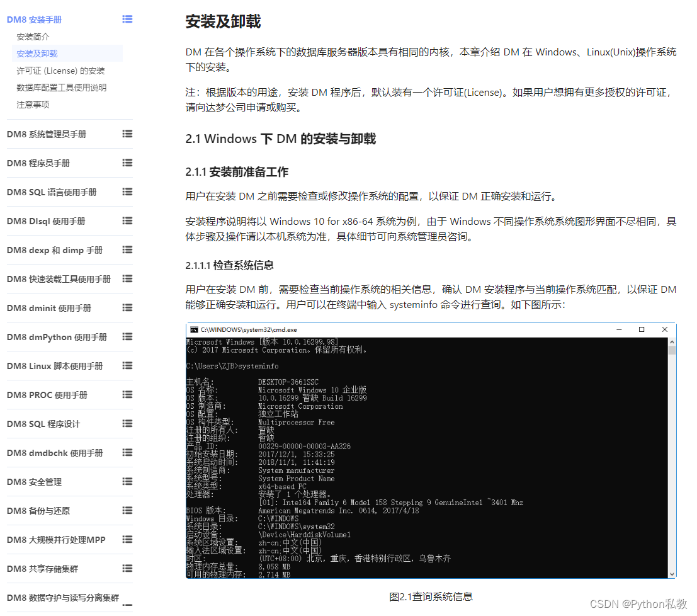This screenshot has height=616, width=697.
Task: Click heading 2.1.1.1 检查系统信息
Action: [229, 266]
